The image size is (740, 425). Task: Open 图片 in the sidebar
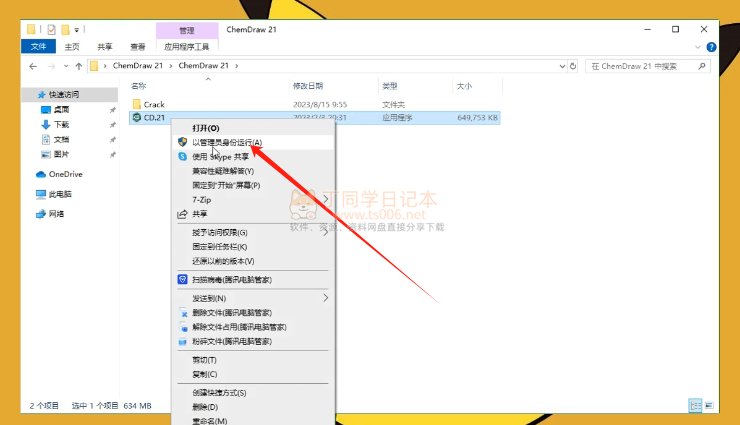point(61,154)
